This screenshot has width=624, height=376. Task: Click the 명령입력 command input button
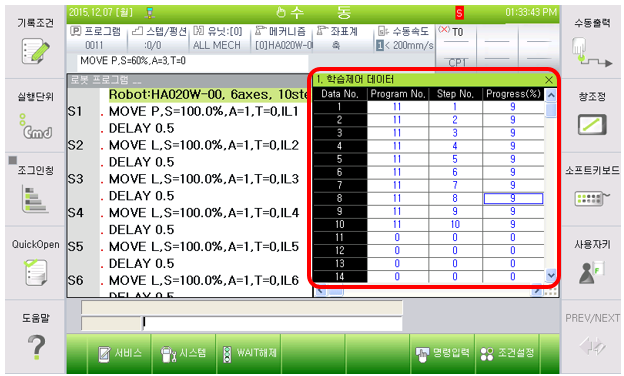[442, 353]
